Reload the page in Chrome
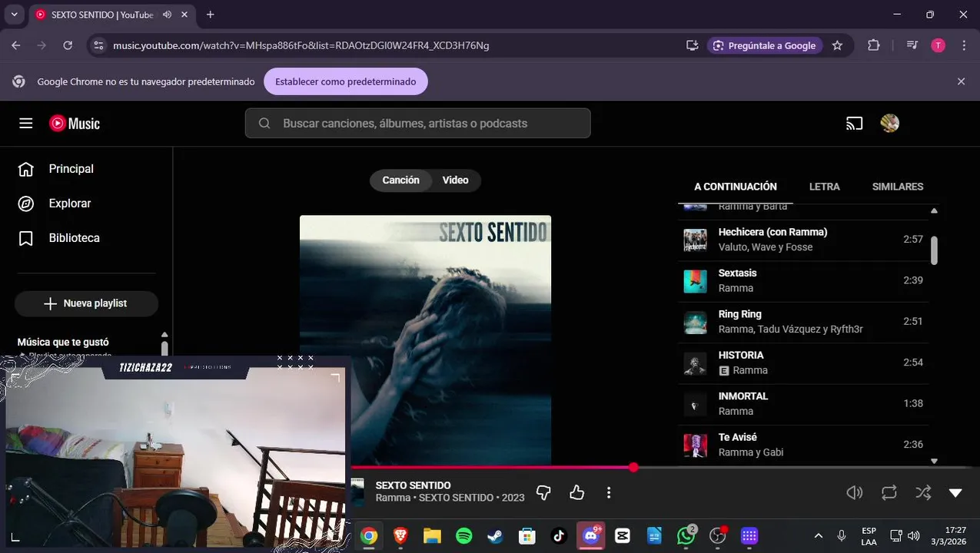980x553 pixels. (x=68, y=45)
